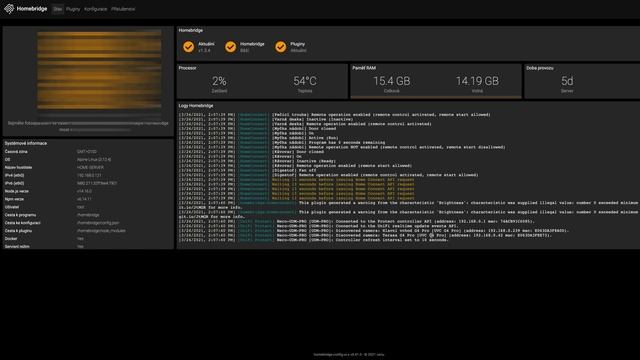Click the Homebridge logo icon

(9, 9)
